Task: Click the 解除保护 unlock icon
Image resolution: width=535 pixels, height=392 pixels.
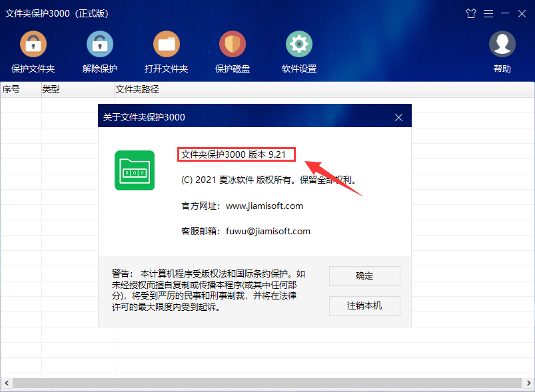Action: tap(100, 44)
